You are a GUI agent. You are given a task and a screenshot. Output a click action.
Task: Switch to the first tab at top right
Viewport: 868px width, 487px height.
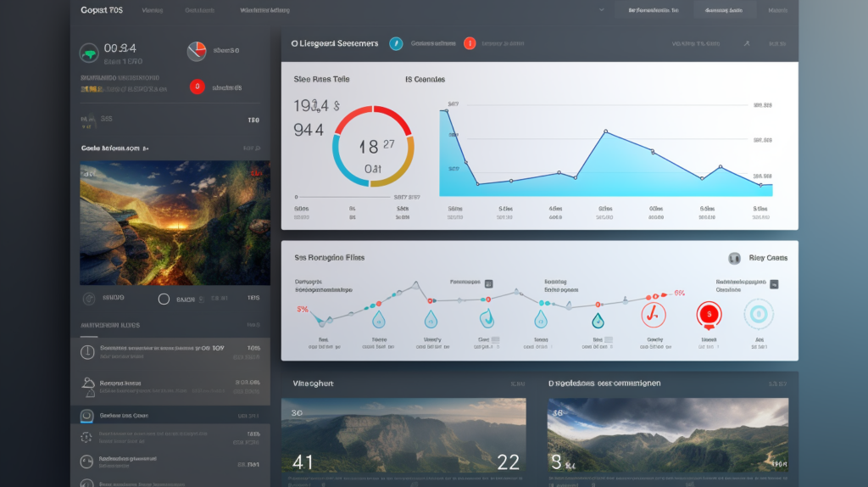click(654, 10)
